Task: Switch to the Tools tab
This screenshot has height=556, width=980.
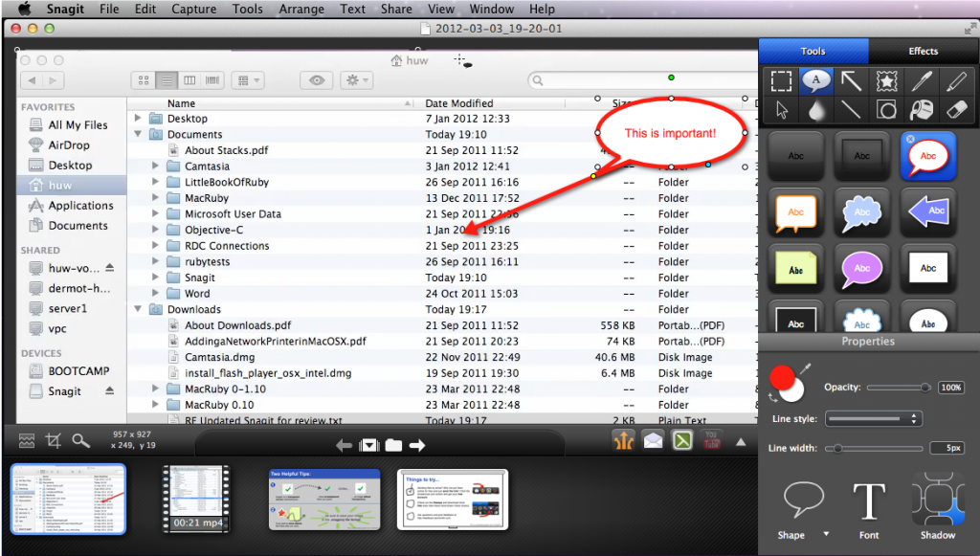Action: coord(813,52)
